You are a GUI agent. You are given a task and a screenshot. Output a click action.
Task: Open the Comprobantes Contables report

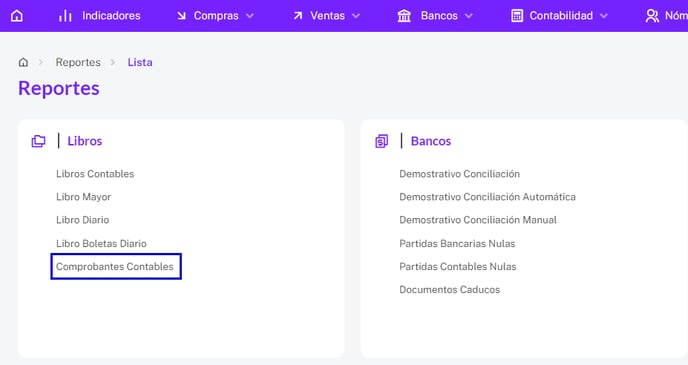click(115, 266)
